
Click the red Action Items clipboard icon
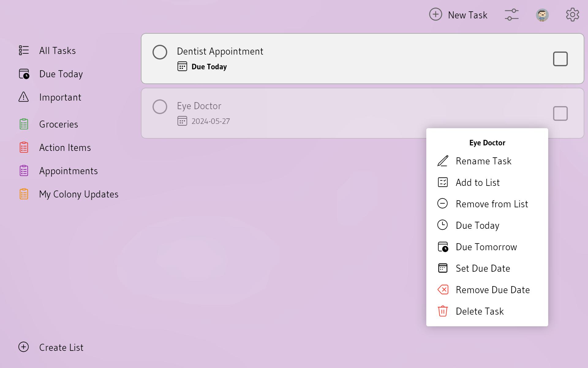(24, 147)
